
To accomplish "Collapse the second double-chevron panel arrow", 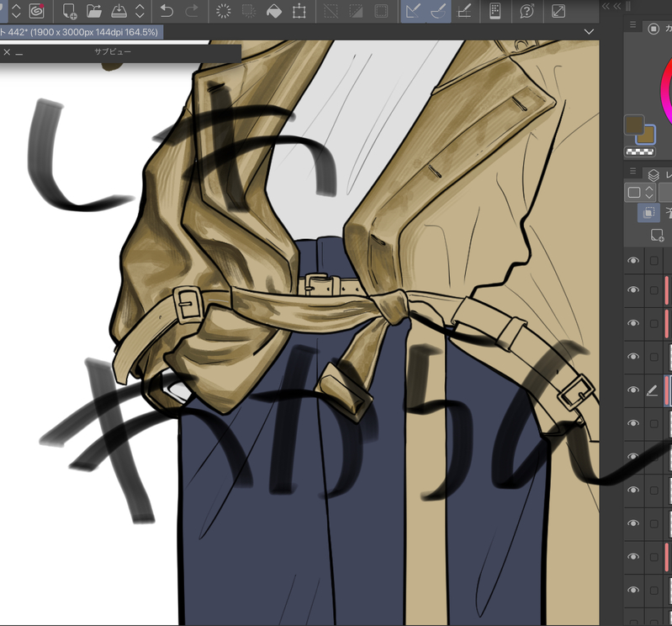I will coord(616,6).
